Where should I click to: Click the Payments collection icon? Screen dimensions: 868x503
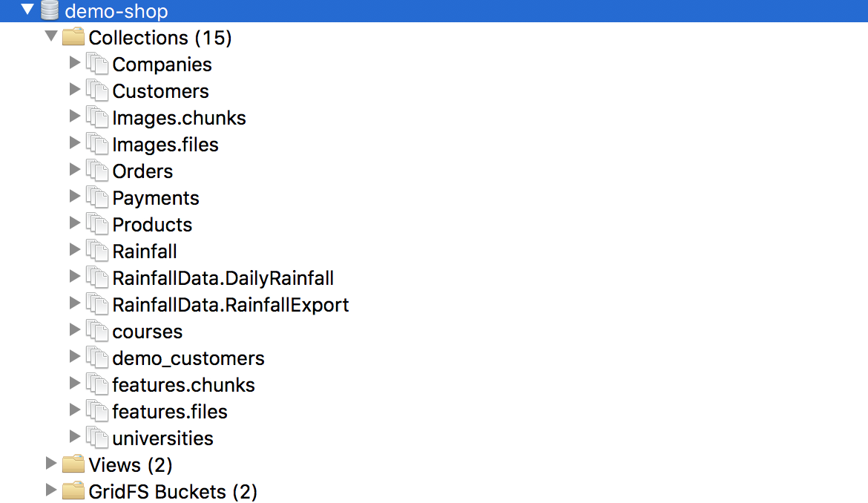pos(98,197)
